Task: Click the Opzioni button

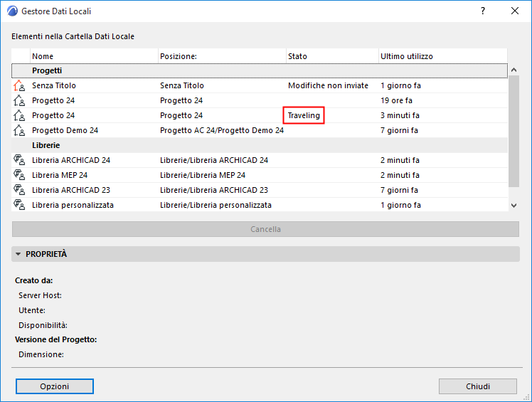Action: 55,386
